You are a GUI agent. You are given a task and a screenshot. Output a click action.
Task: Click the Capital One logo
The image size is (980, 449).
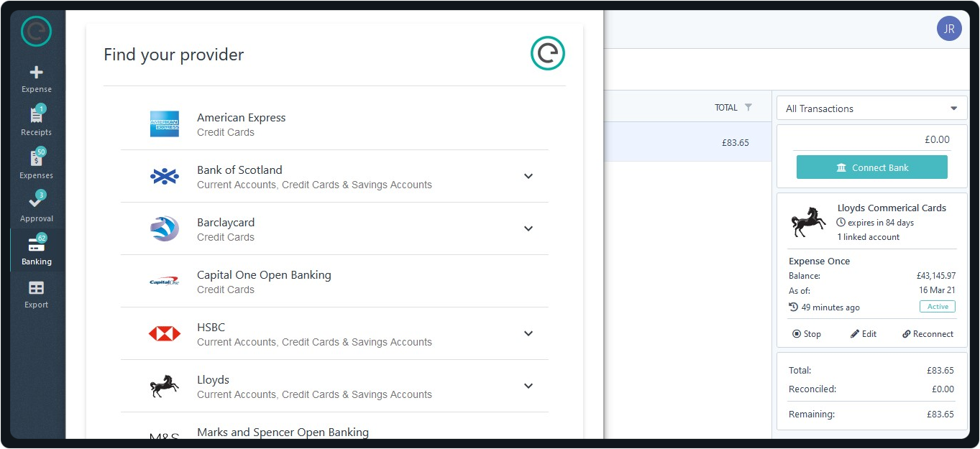165,281
